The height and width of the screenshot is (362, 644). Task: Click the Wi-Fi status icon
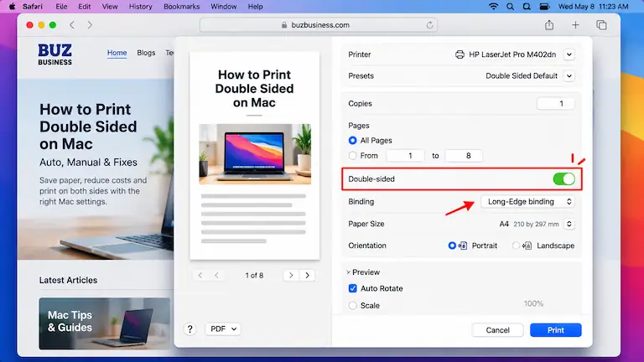493,7
